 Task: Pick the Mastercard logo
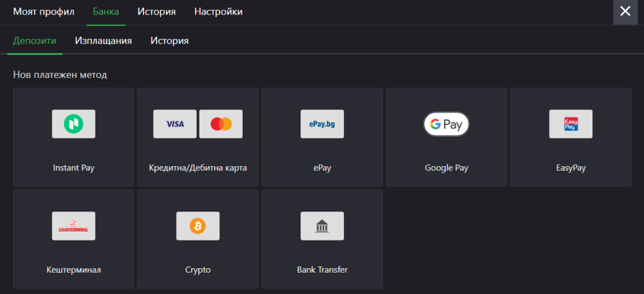221,124
